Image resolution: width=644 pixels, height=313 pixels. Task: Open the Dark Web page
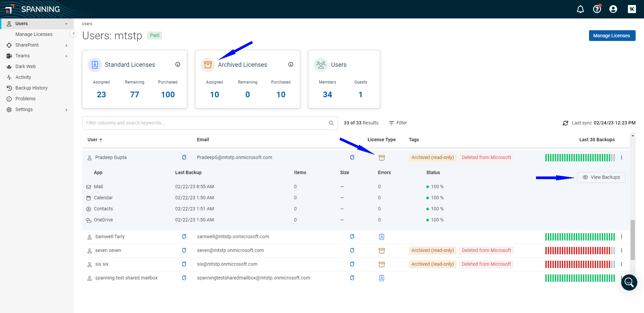[25, 66]
